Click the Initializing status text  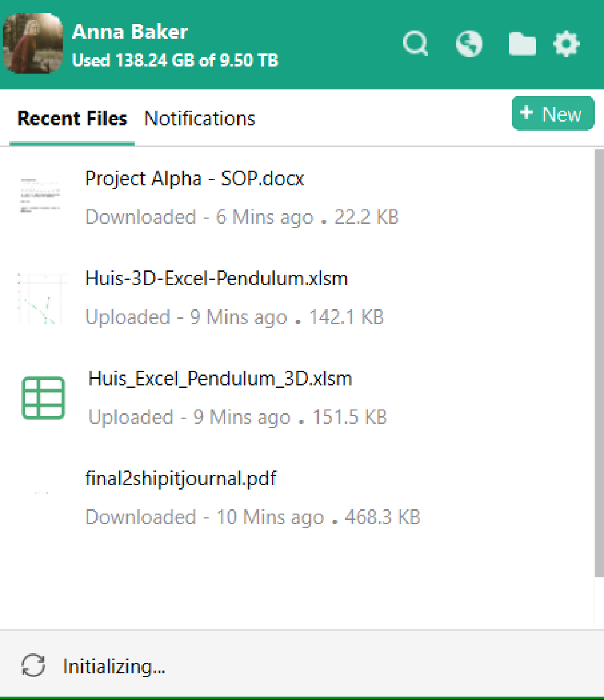(x=114, y=666)
